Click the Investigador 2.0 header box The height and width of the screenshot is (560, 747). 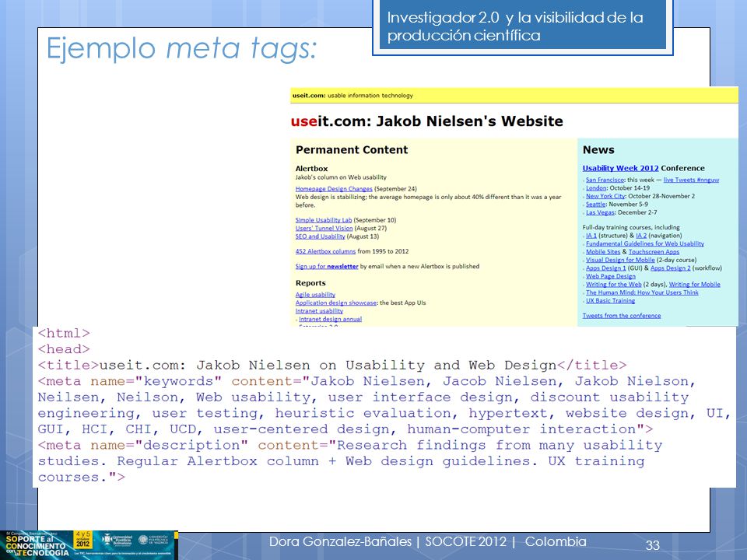(x=523, y=26)
